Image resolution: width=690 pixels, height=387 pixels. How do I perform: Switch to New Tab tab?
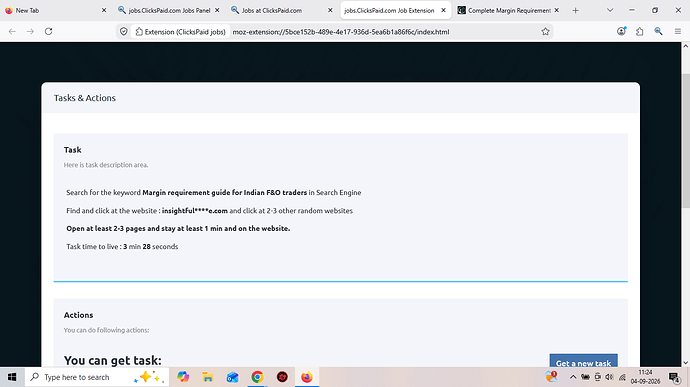(x=55, y=10)
